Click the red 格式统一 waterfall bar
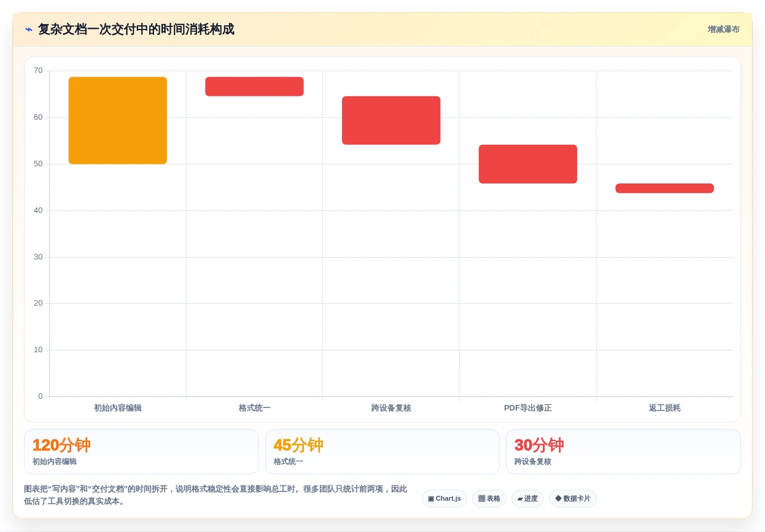 tap(254, 87)
